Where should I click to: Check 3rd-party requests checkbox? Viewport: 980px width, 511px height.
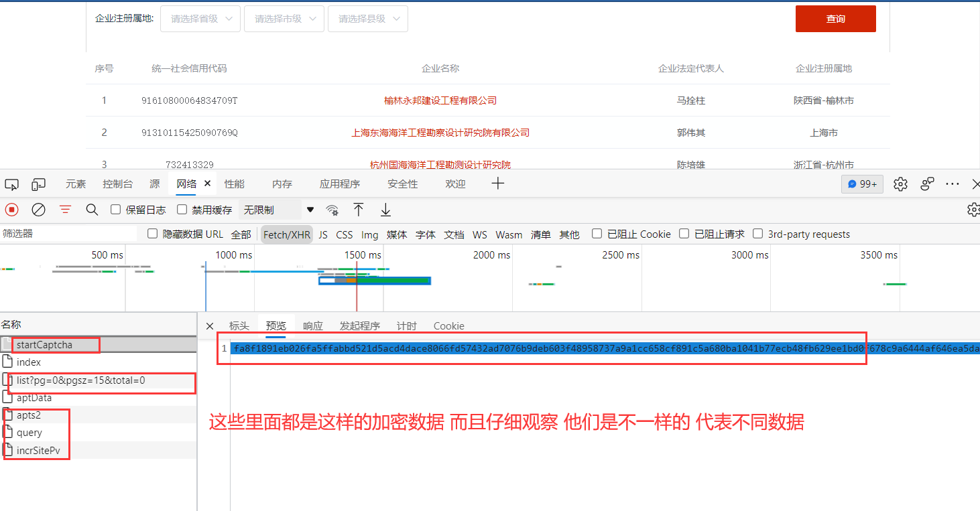pos(757,234)
